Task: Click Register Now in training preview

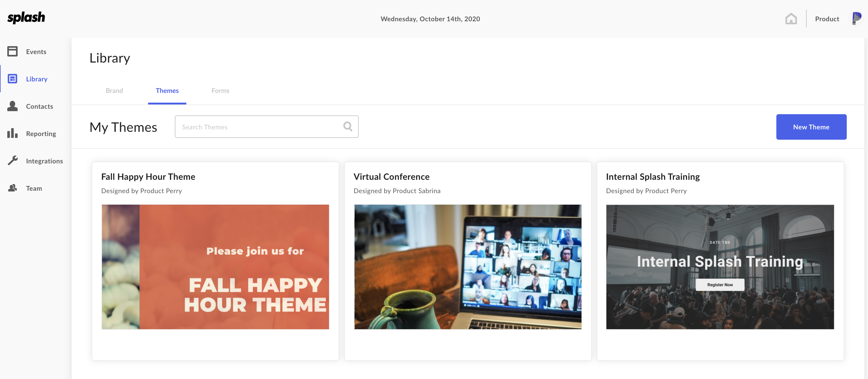Action: pos(720,285)
